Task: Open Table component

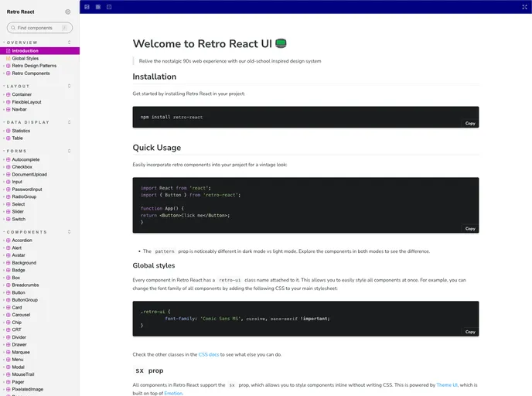Action: tap(17, 138)
